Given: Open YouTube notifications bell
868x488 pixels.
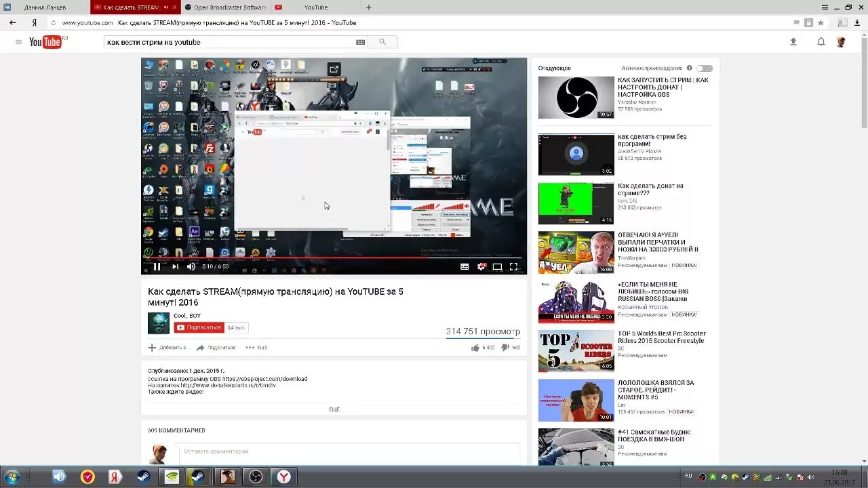Looking at the screenshot, I should point(821,42).
